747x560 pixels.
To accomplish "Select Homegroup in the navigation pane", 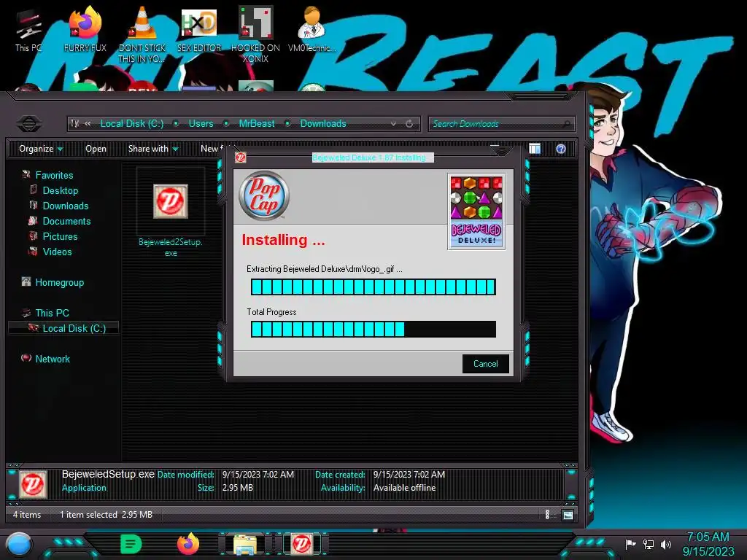I will pos(60,282).
